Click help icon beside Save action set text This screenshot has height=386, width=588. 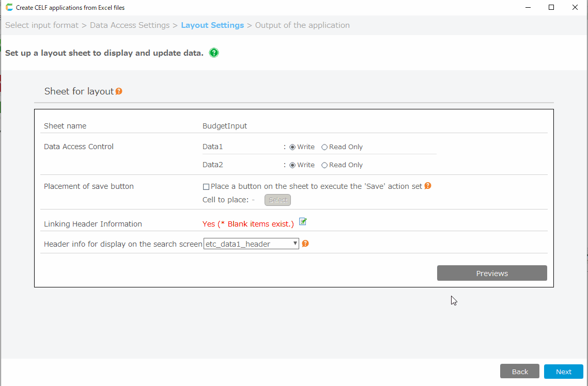(x=427, y=186)
